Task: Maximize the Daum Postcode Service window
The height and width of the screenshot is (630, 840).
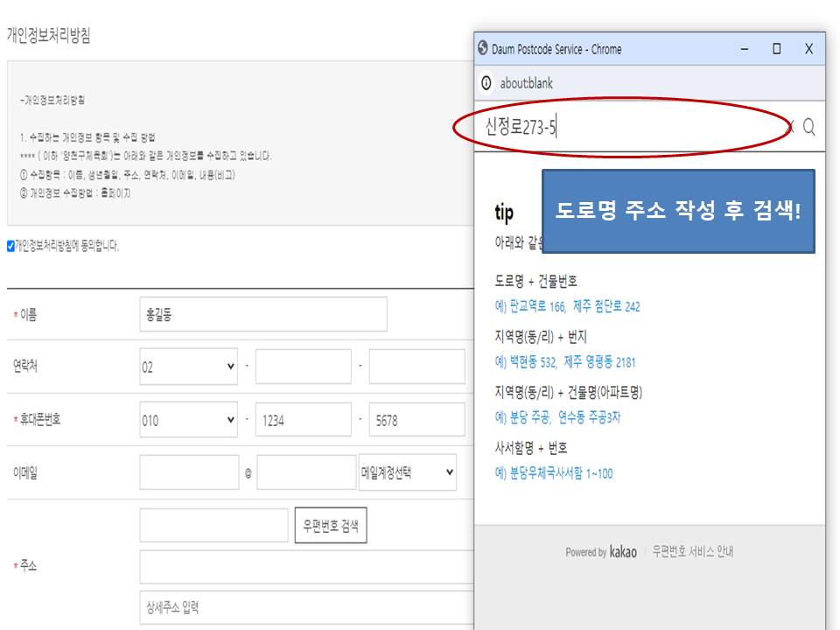Action: click(x=776, y=49)
